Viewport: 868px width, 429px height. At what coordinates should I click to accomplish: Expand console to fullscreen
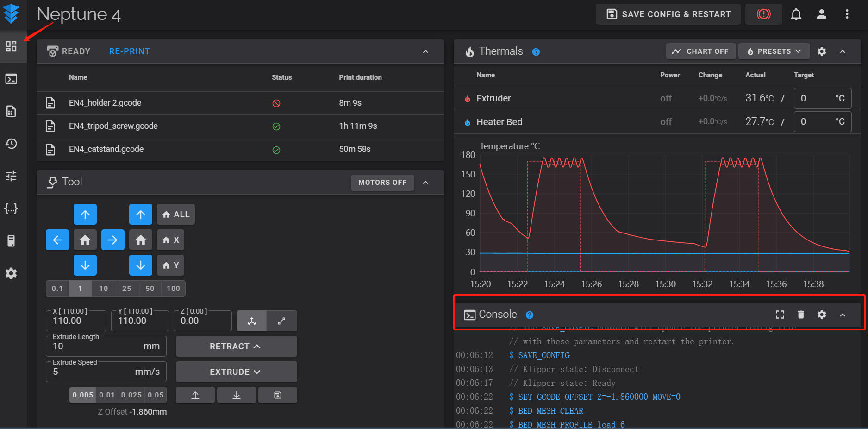780,315
